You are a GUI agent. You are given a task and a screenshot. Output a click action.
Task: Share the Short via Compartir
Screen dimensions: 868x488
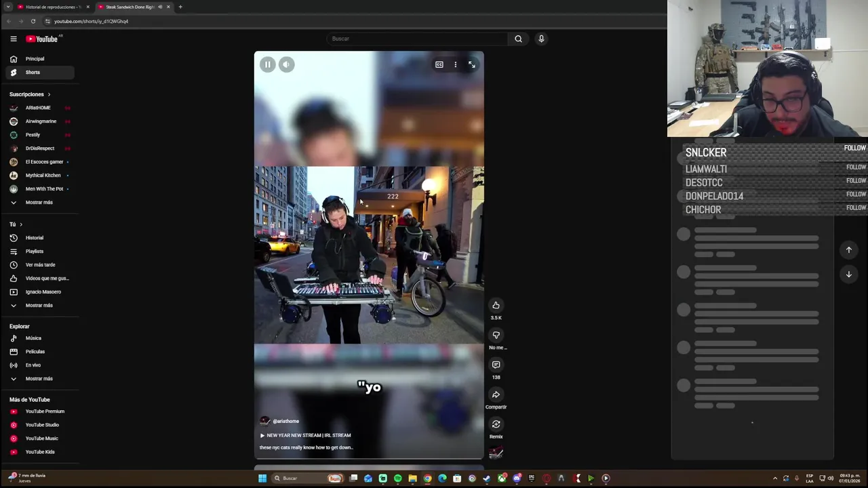(496, 394)
